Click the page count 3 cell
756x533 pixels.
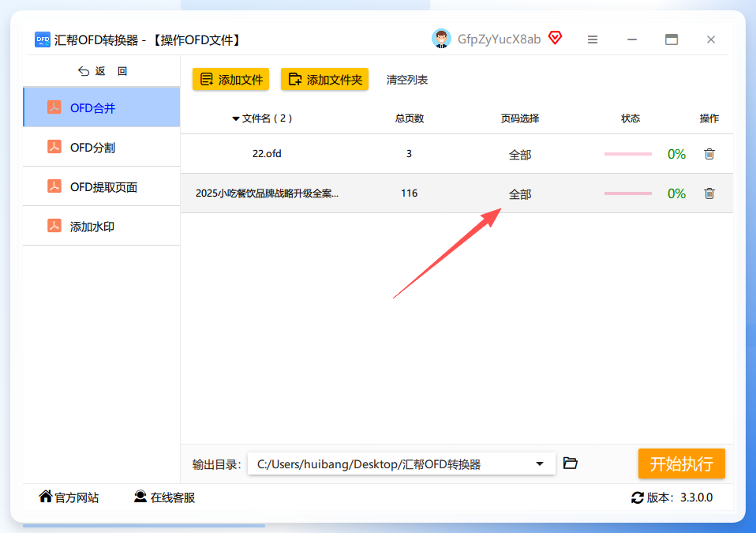point(409,153)
